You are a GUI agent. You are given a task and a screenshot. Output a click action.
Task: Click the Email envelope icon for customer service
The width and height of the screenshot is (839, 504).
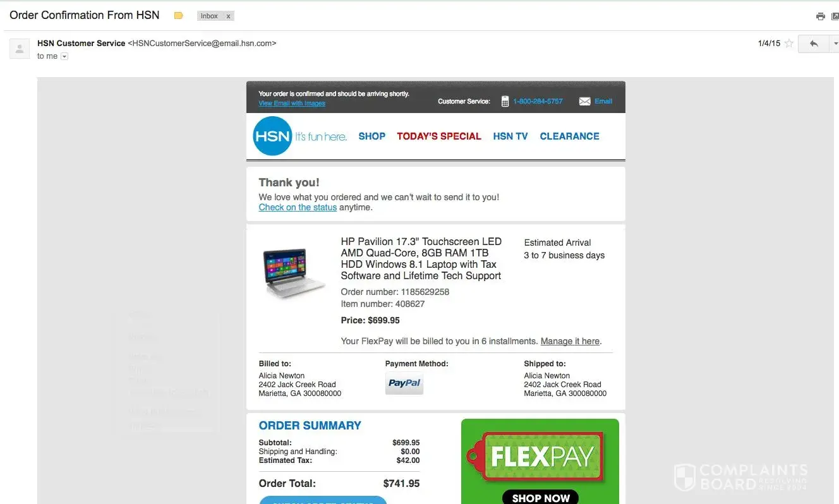coord(584,101)
